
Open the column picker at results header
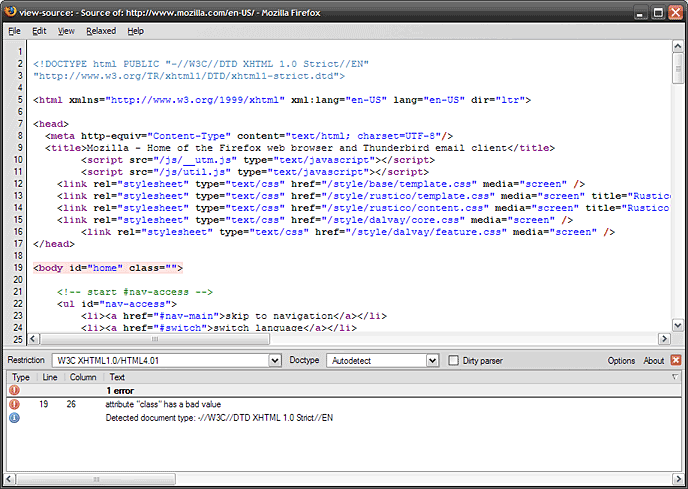675,377
